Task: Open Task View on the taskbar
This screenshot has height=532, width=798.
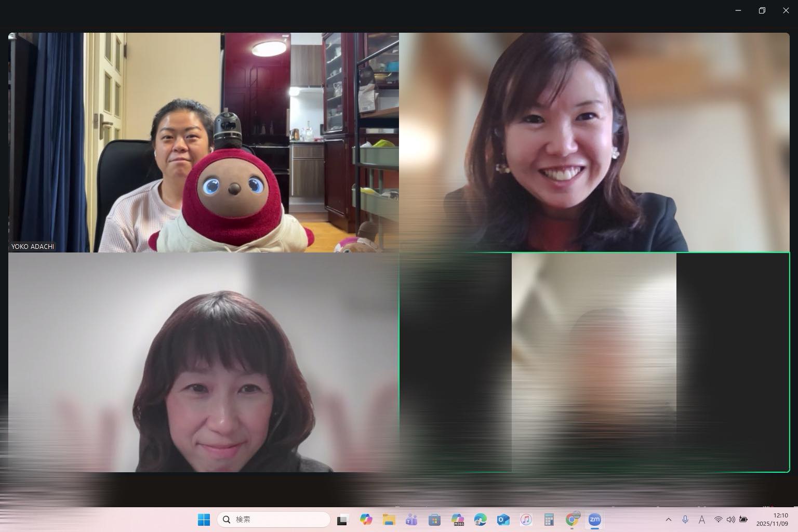Action: click(342, 520)
